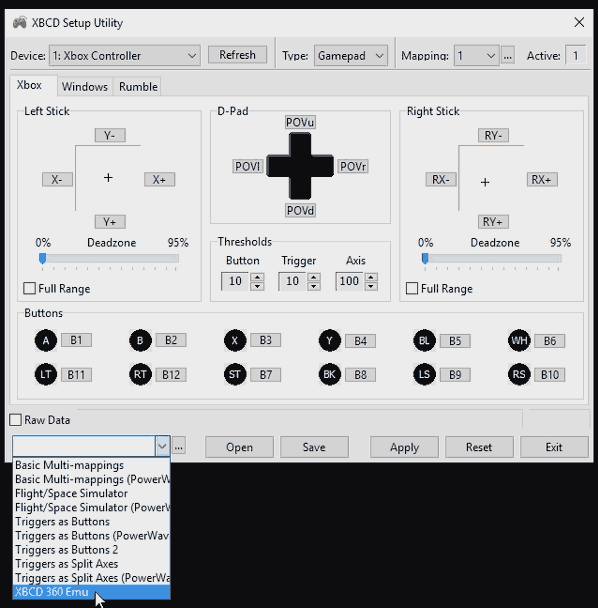598x608 pixels.
Task: Click the black D-Pad cross graphic
Action: pyautogui.click(x=300, y=166)
